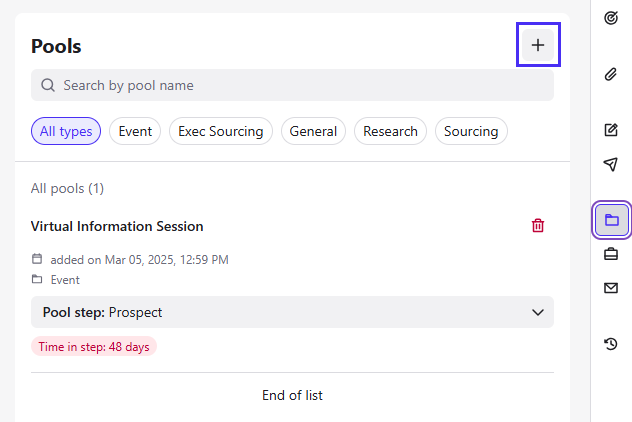Open the envelope messages sidebar icon

[x=611, y=288]
